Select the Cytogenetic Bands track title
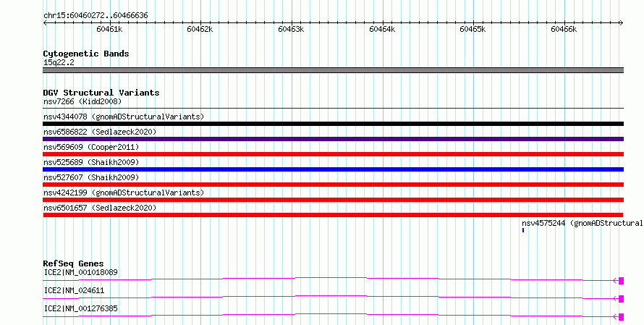 86,54
